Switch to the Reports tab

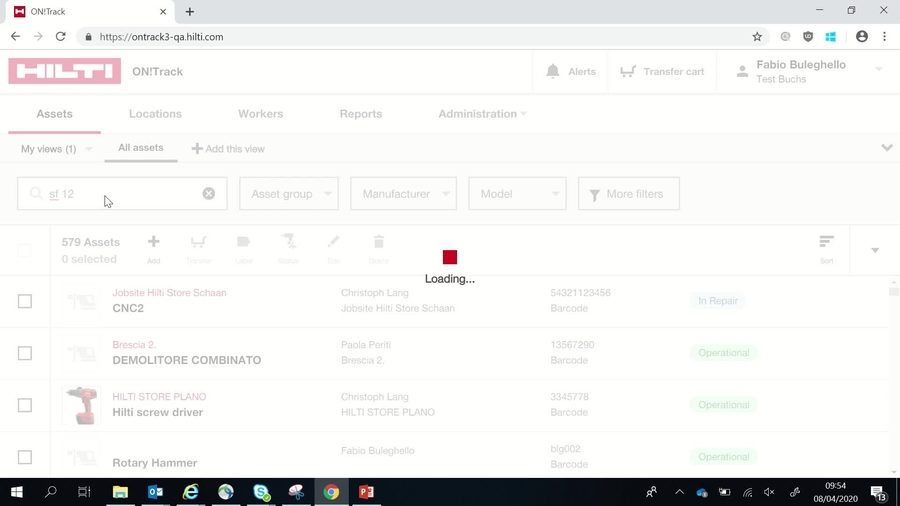tap(361, 114)
